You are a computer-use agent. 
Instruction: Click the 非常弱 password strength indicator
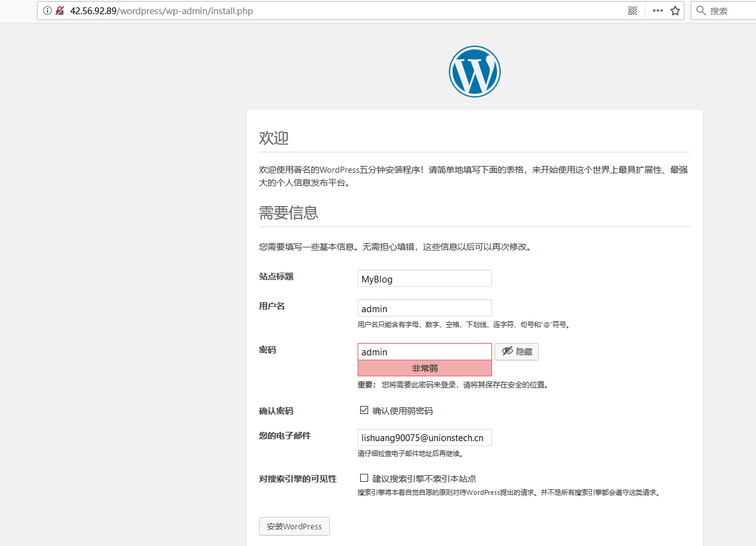point(425,368)
